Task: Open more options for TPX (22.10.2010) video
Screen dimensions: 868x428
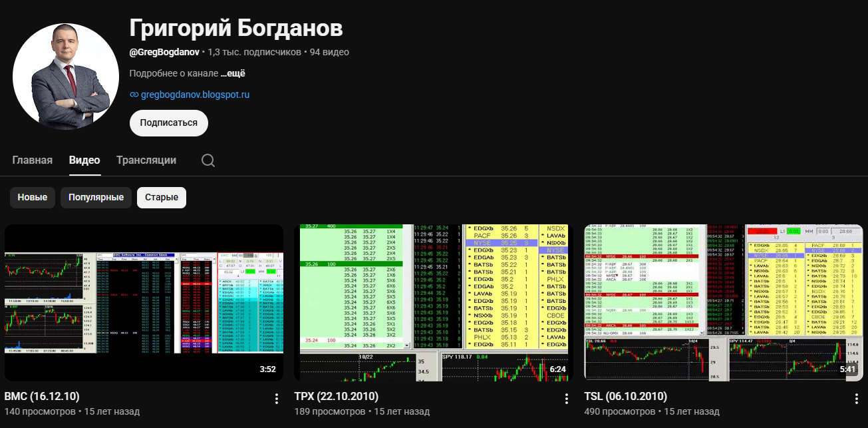Action: coord(567,399)
